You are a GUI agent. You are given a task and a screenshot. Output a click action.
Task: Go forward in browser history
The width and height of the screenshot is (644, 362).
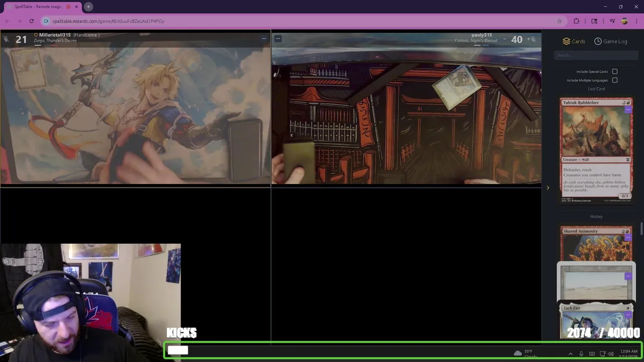[x=19, y=21]
